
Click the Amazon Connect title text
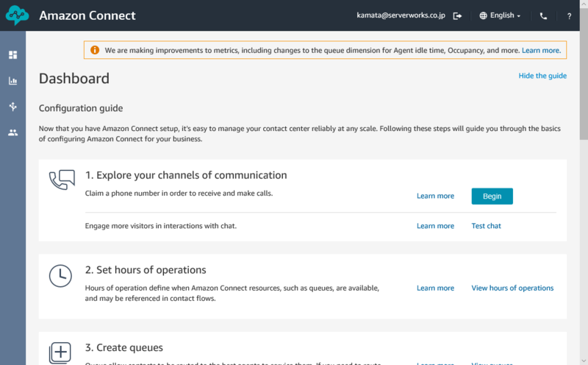87,15
